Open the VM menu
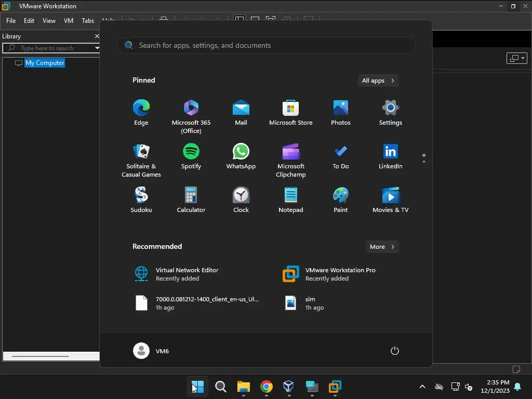The image size is (532, 399). click(x=69, y=21)
